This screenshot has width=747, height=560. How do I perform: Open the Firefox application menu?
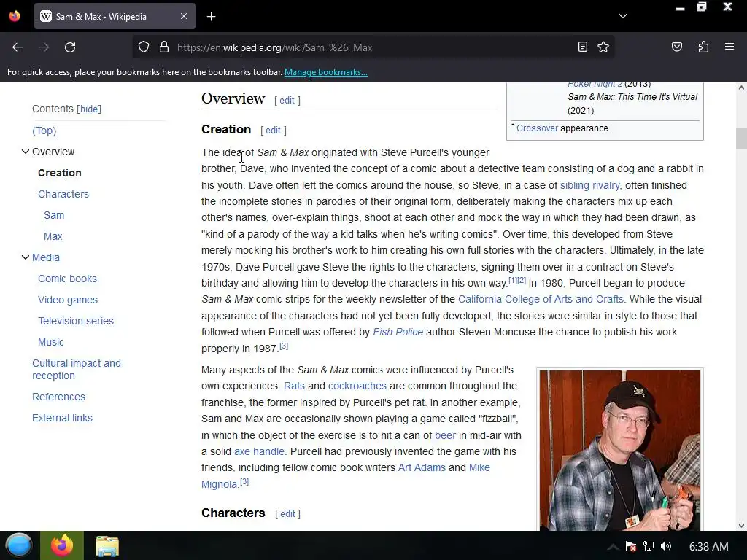click(x=729, y=47)
